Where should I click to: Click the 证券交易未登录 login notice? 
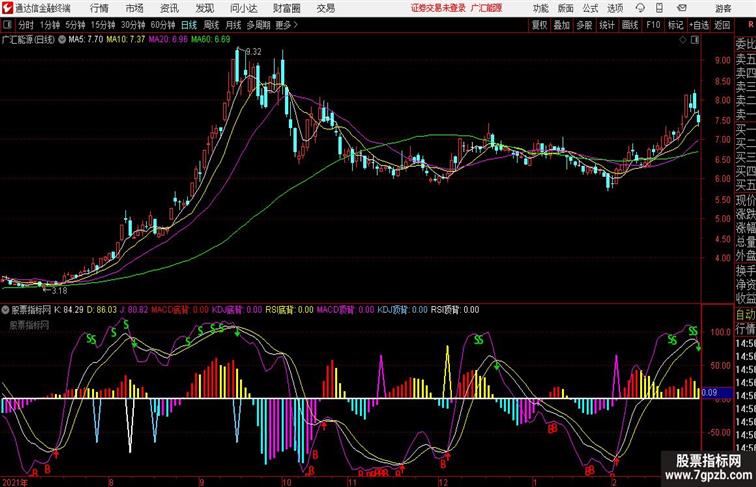(438, 8)
